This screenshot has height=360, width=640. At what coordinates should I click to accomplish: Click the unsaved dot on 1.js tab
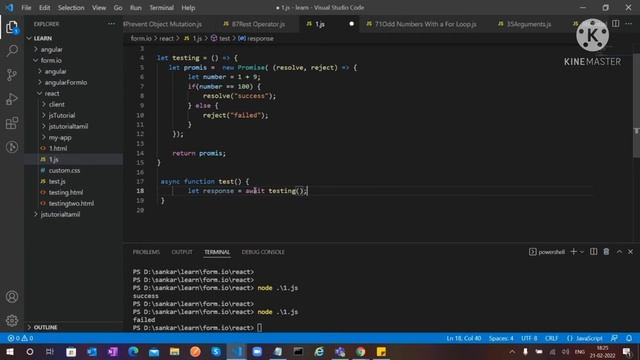(351, 24)
